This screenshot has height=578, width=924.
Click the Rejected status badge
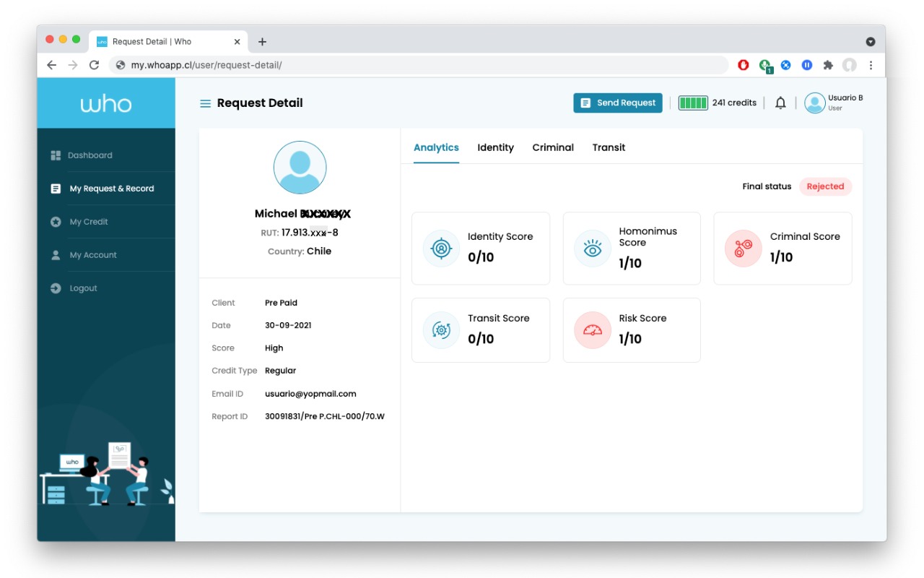825,186
